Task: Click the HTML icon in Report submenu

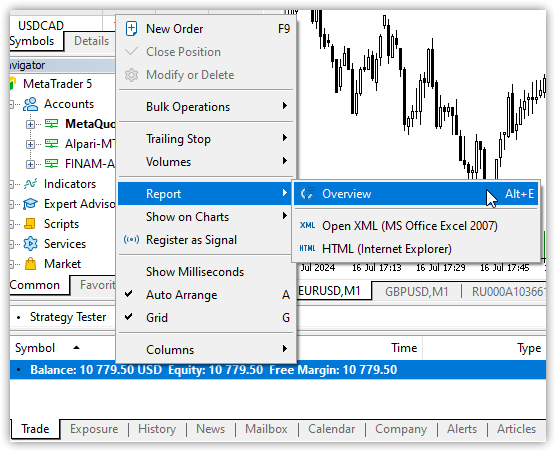Action: click(307, 249)
